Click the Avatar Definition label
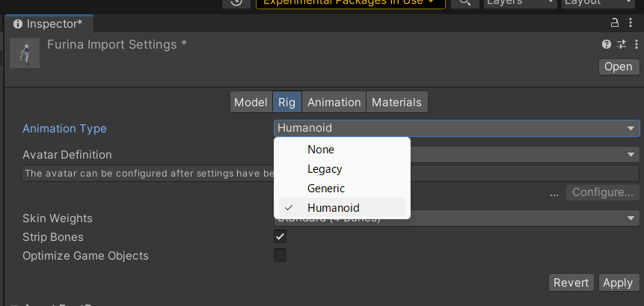This screenshot has width=644, height=306. (x=67, y=155)
